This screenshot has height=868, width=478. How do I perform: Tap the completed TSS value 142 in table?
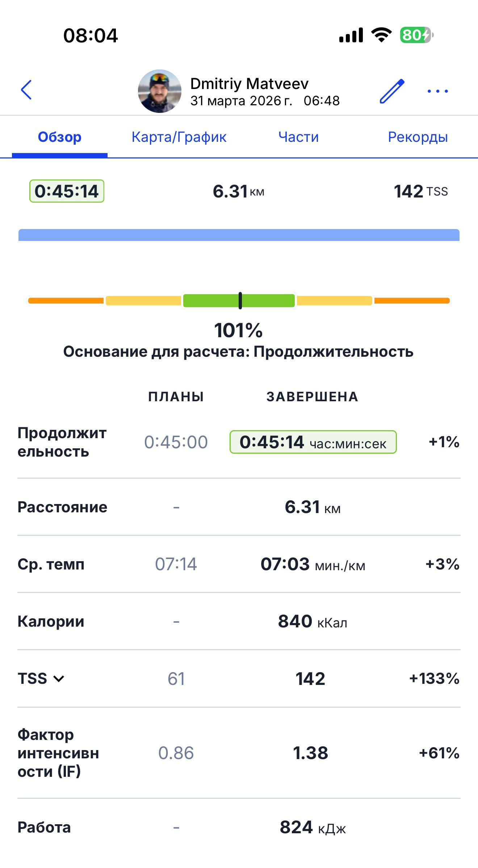pyautogui.click(x=310, y=678)
